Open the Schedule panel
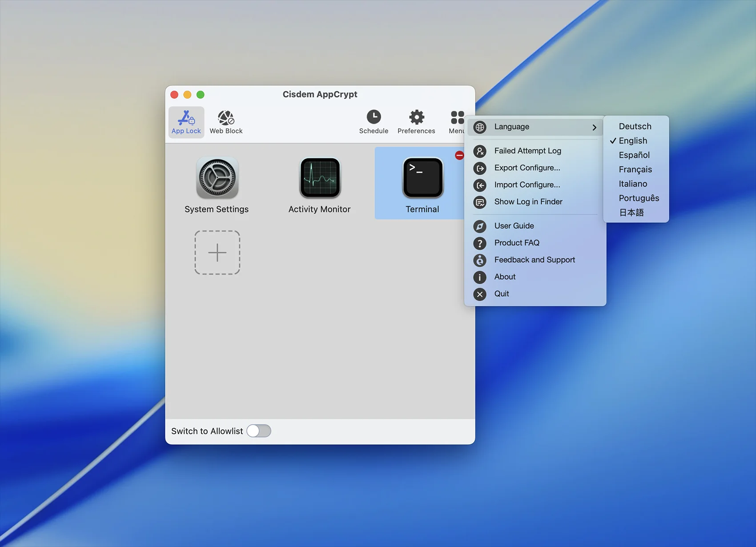 374,122
